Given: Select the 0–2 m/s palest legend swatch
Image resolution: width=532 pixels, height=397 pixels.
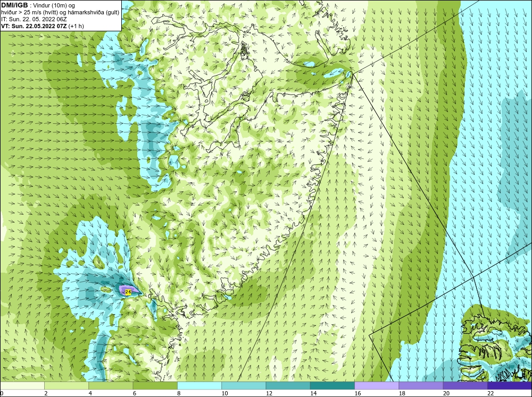Looking at the screenshot, I should tap(22, 385).
